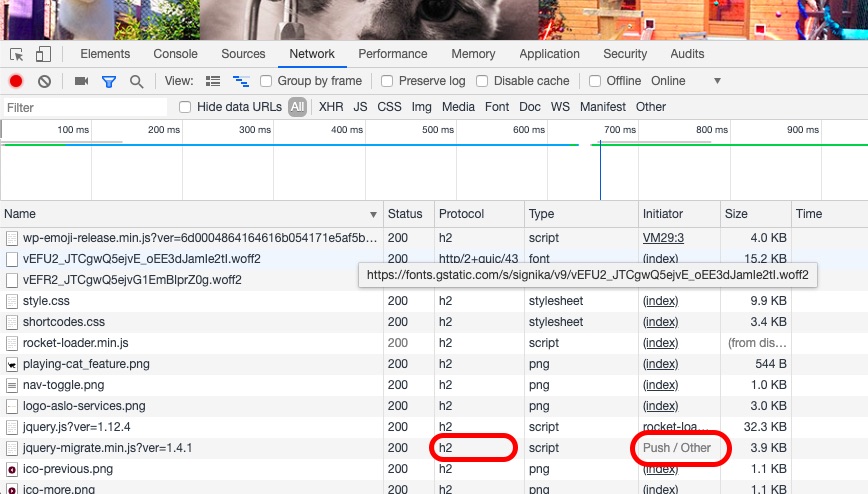The width and height of the screenshot is (868, 494).
Task: Sort by the Size column header
Action: [x=756, y=214]
